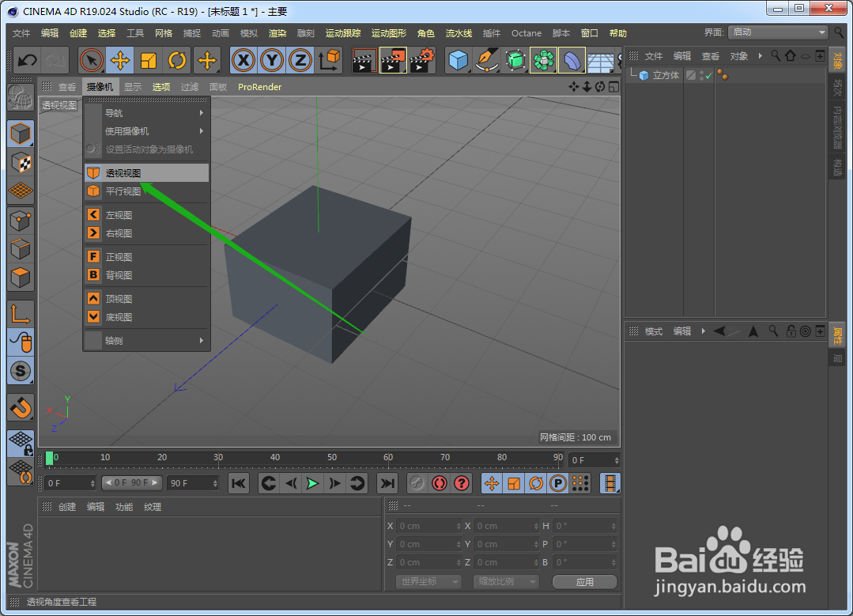Toggle Y axis lock
This screenshot has height=616, width=853.
coord(271,60)
